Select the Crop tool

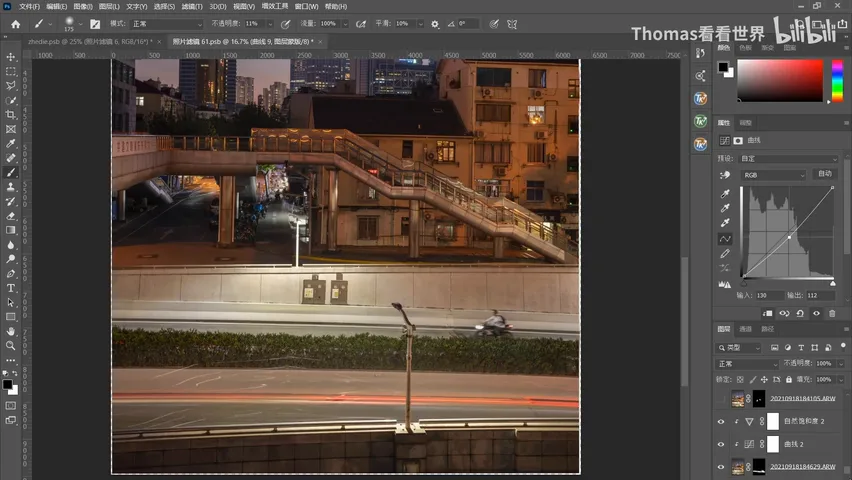point(10,115)
